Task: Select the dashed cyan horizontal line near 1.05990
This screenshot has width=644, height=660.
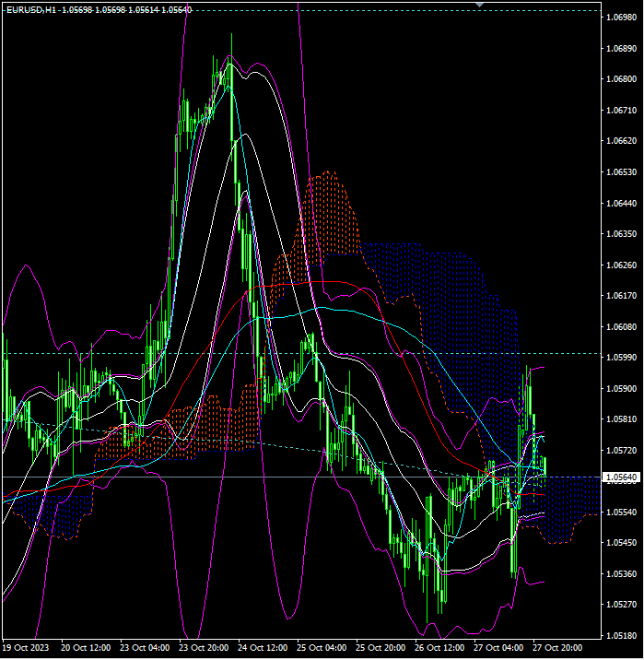Action: 379,354
